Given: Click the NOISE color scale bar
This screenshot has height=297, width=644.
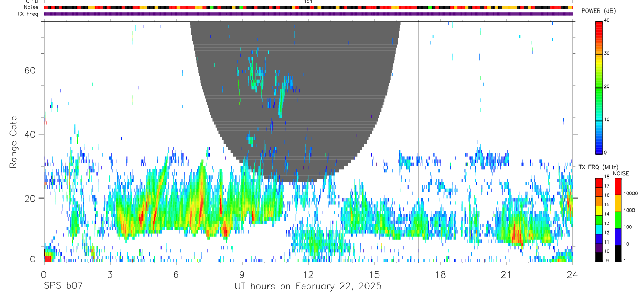Looking at the screenshot, I should pyautogui.click(x=618, y=219).
